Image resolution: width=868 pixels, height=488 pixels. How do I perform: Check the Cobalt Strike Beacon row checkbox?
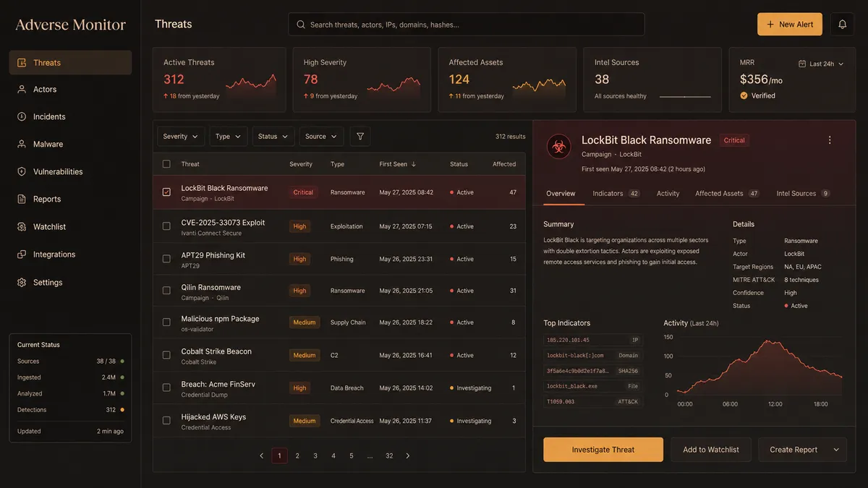166,355
